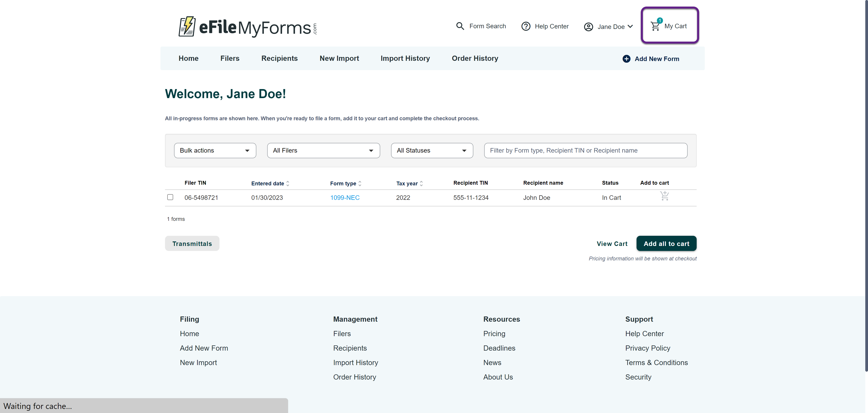Sort by Form type column arrows
The image size is (868, 413).
pos(360,184)
